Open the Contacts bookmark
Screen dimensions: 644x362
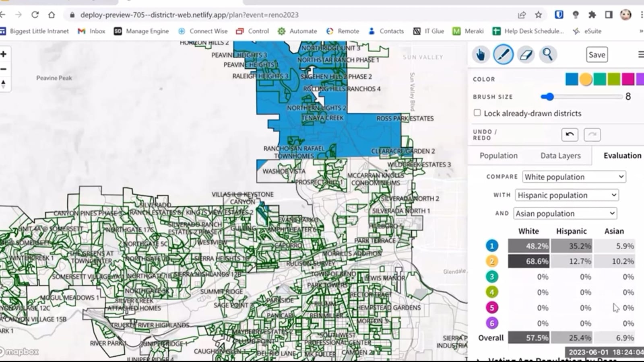tap(386, 31)
